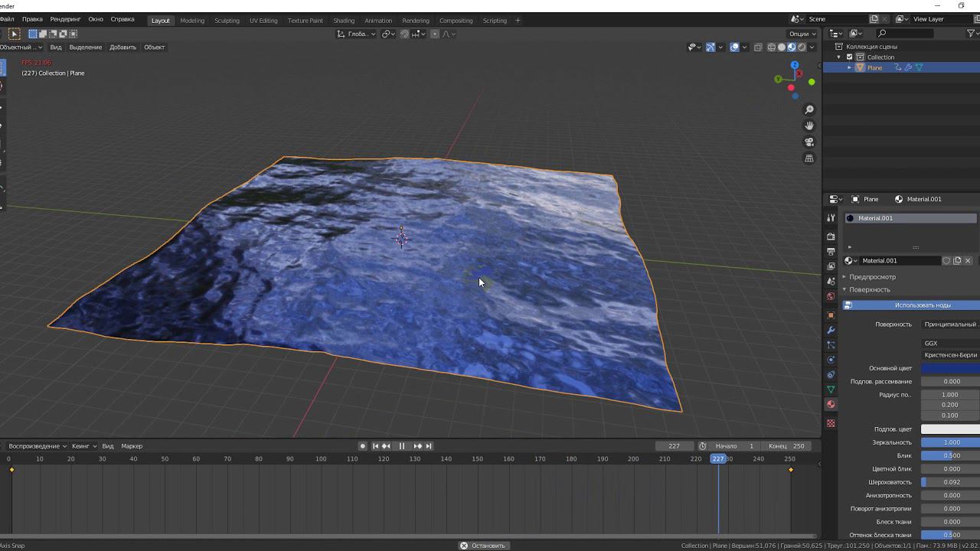Open the Modifiers wrench properties tab

[831, 330]
